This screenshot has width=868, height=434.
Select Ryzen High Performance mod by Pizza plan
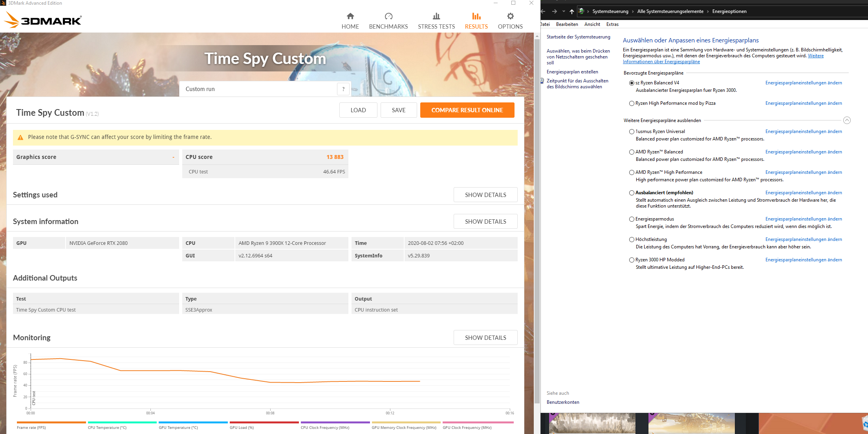(x=632, y=104)
